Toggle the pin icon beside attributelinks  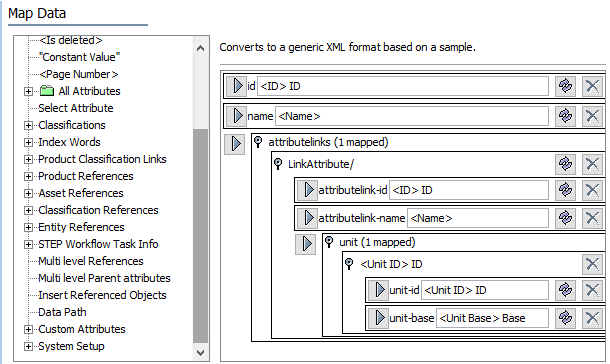coord(258,141)
